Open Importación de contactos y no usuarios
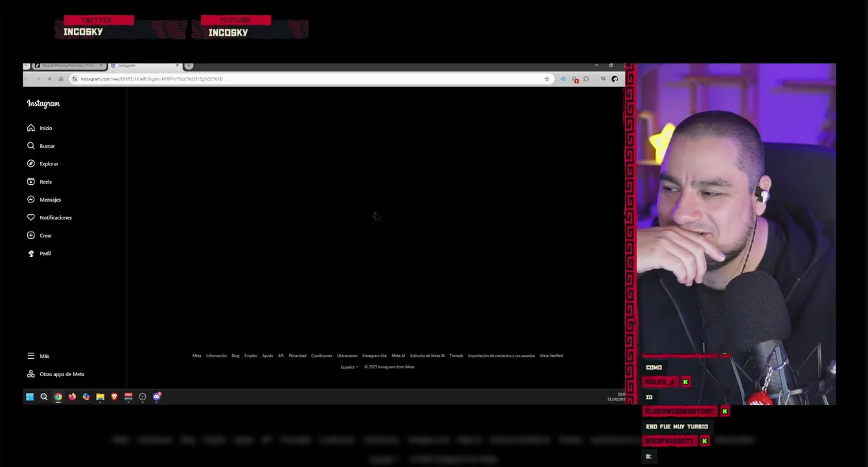This screenshot has width=868, height=467. tap(502, 356)
